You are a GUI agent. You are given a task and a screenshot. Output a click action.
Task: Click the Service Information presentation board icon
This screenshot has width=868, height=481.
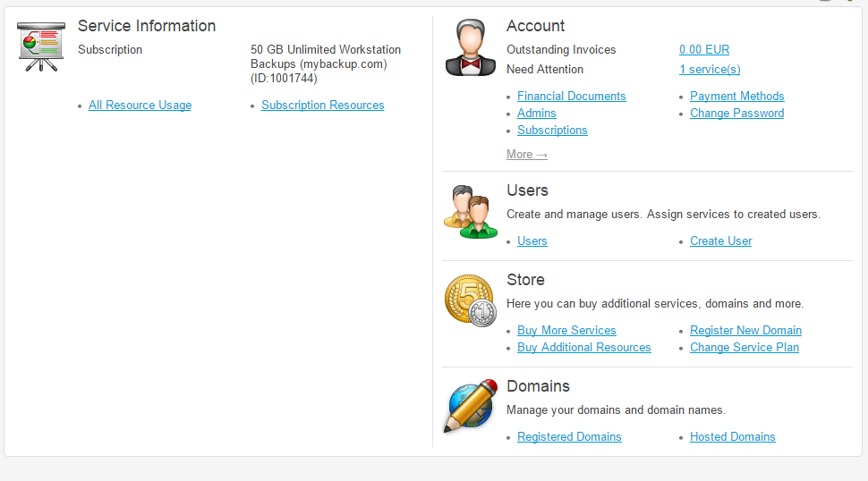[41, 46]
